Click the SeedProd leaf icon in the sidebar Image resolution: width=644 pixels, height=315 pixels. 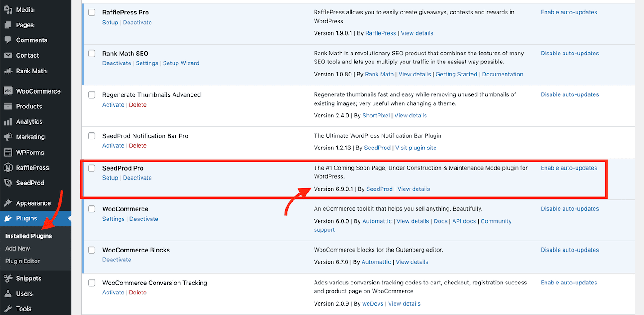click(x=8, y=183)
